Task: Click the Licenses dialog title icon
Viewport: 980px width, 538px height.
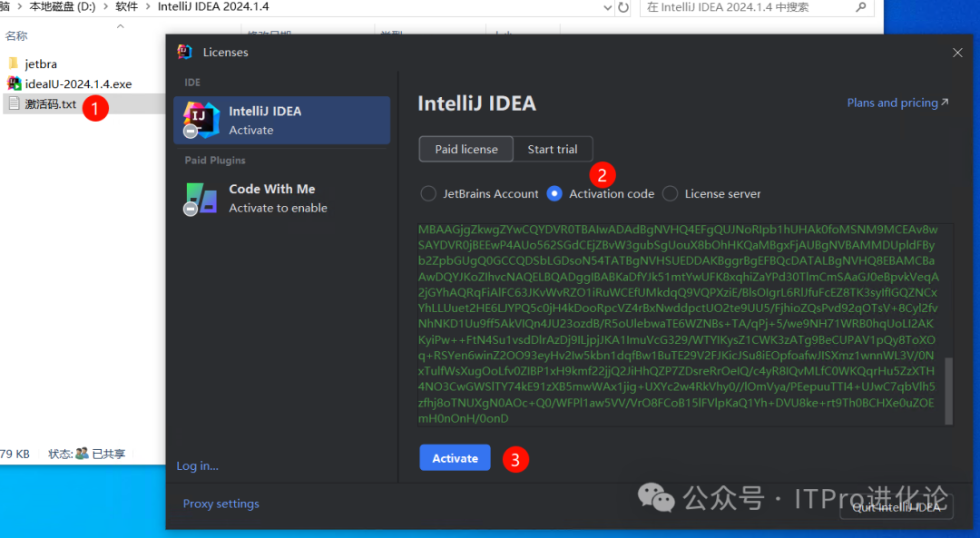Action: coord(184,52)
